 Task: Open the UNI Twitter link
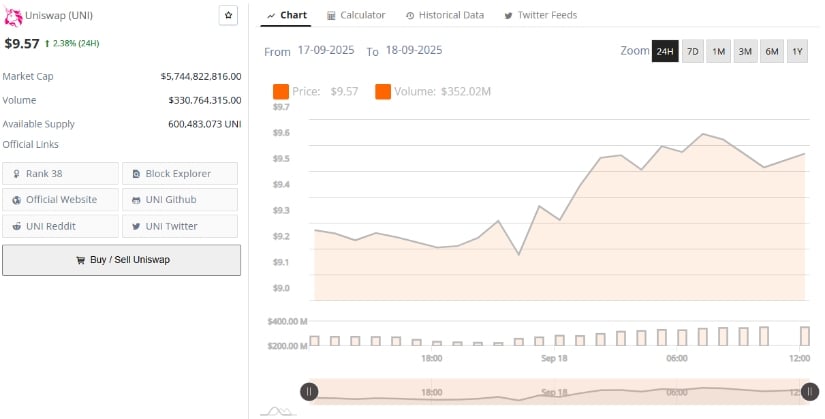point(180,226)
